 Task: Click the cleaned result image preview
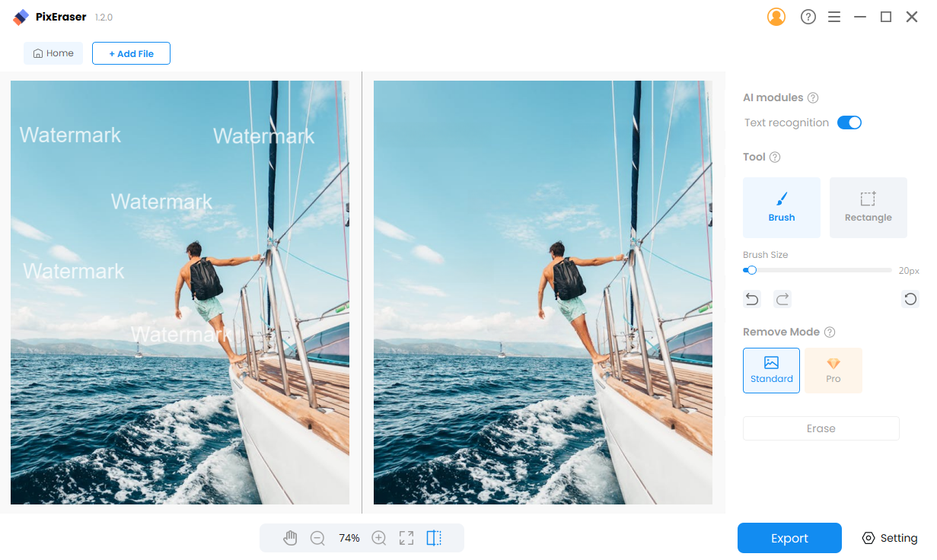[x=543, y=292]
